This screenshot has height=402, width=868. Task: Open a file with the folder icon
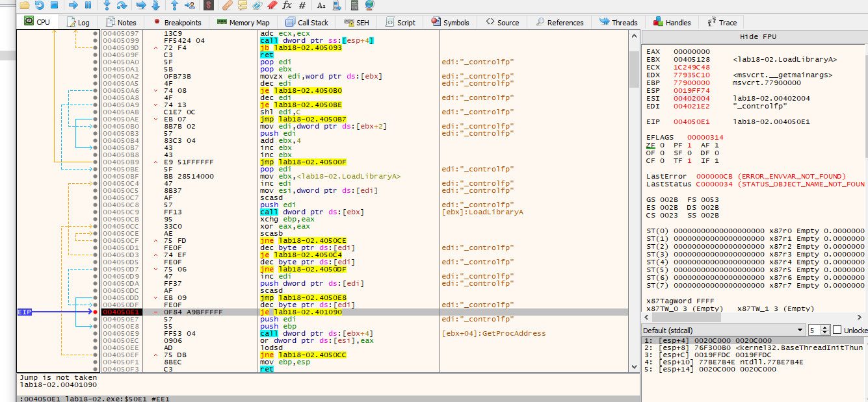[25, 5]
